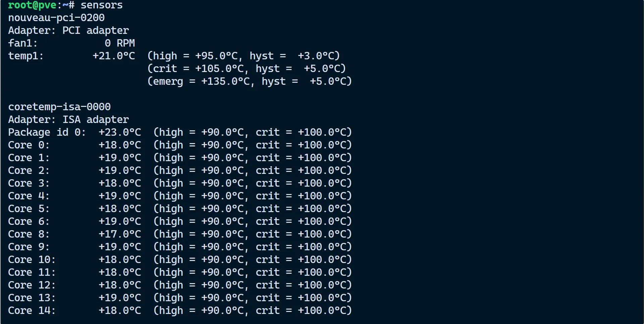Click the nouveau-pci-0200 chip name
This screenshot has height=324, width=644.
(x=56, y=18)
